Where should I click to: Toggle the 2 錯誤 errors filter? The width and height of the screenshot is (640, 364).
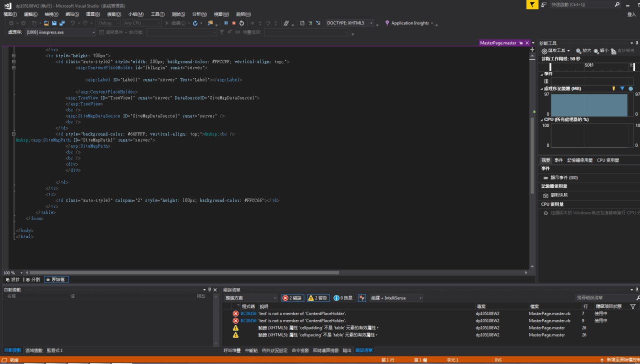[292, 298]
